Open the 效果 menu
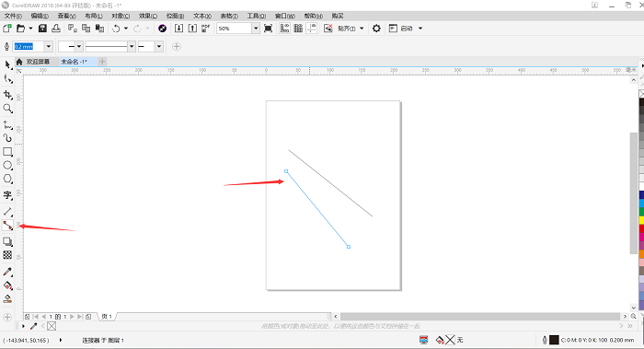The image size is (644, 349). [x=148, y=16]
